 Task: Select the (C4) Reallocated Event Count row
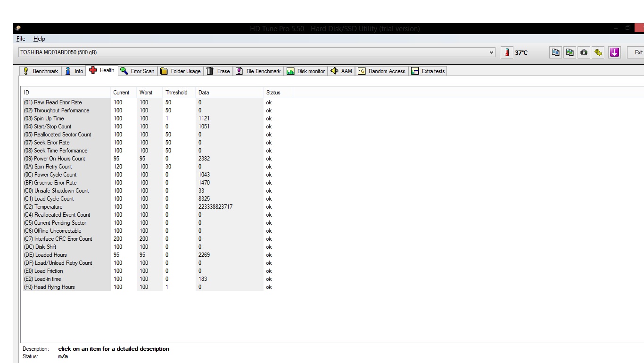click(x=158, y=215)
